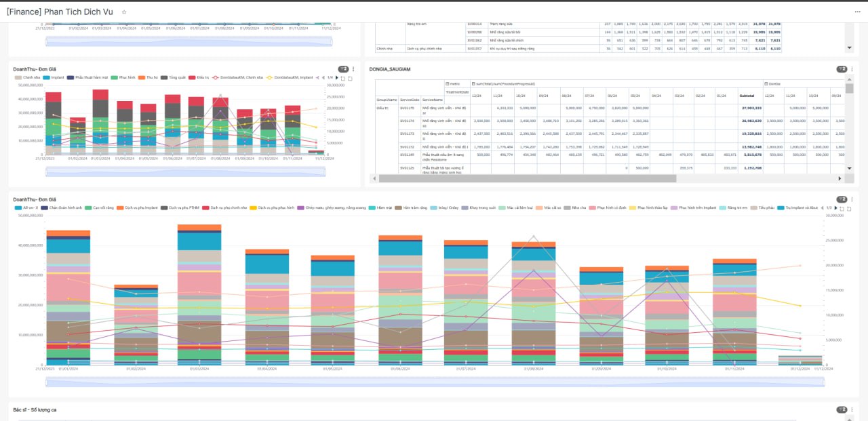Viewport: 868px width, 421px height.
Task: Collapse the metric header in pivot table
Action: [x=448, y=83]
